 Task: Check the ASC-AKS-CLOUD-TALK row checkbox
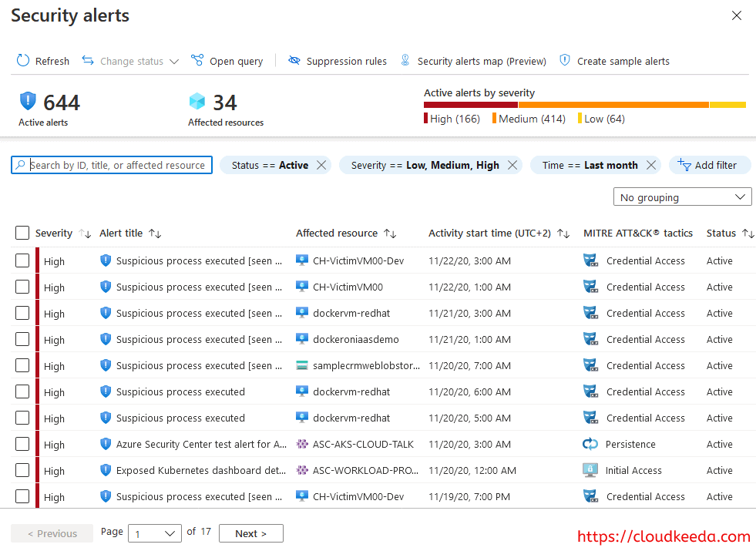(22, 444)
